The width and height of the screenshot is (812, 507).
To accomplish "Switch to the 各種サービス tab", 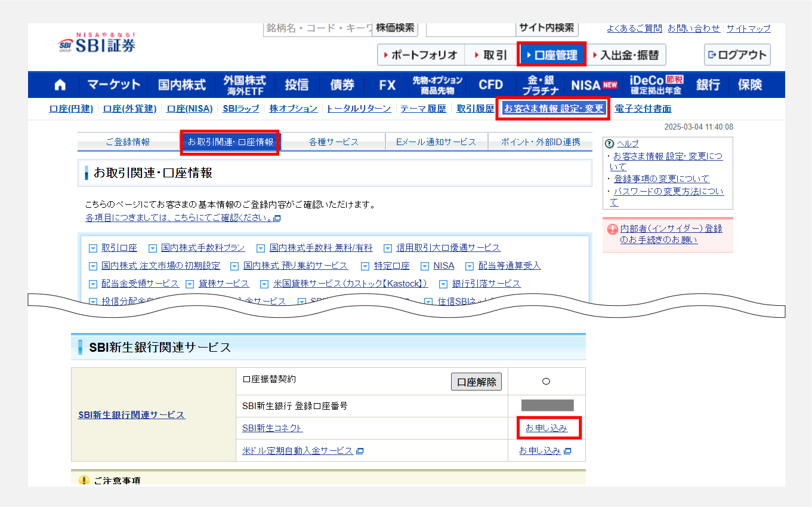I will point(334,142).
